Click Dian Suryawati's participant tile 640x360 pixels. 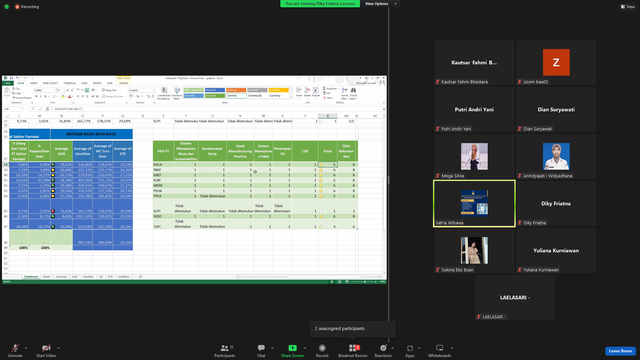(556, 109)
